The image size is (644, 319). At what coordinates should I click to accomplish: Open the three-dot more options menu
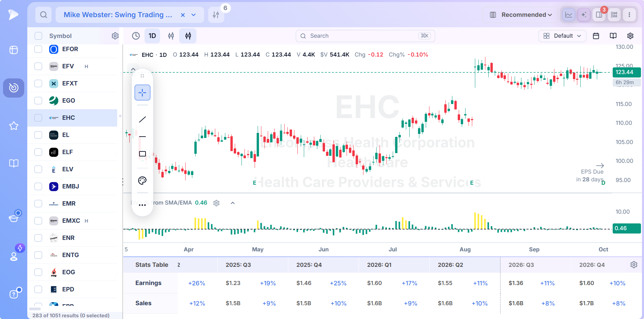629,15
